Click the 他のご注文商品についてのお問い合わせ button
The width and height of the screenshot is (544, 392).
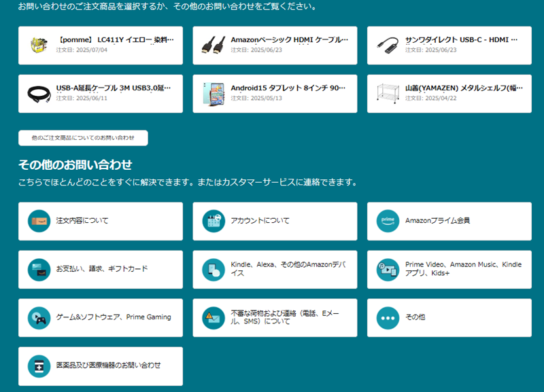(83, 138)
